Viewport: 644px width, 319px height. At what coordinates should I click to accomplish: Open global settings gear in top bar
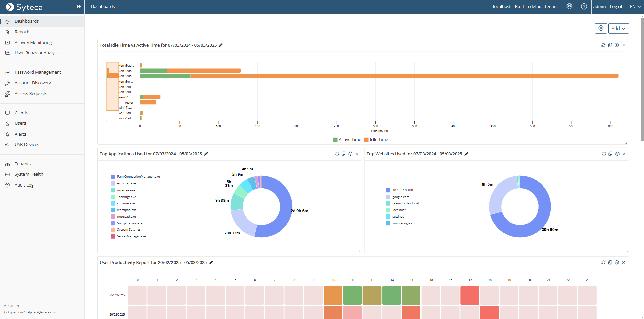[569, 6]
